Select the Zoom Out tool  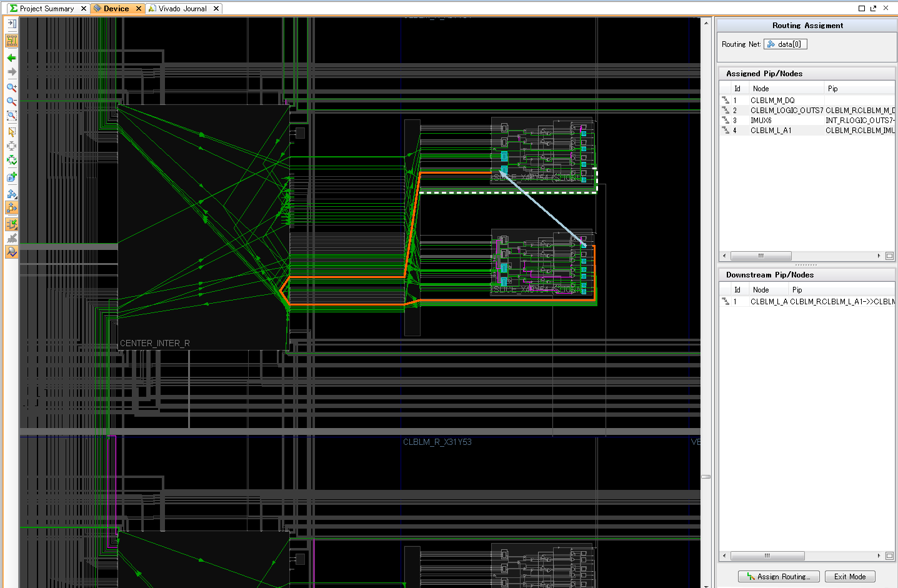click(11, 101)
